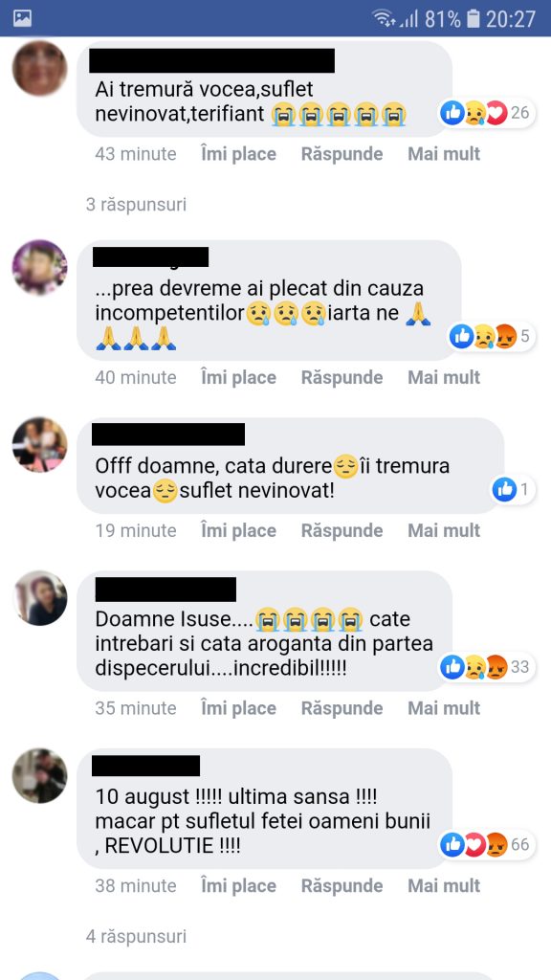This screenshot has width=551, height=980.
Task: Expand the '3 răspunsuri' replies
Action: pyautogui.click(x=136, y=205)
